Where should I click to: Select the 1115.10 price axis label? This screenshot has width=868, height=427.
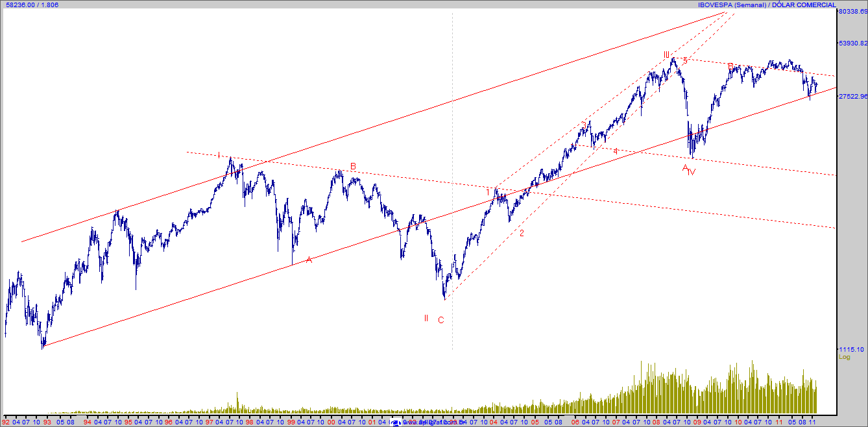pyautogui.click(x=851, y=349)
